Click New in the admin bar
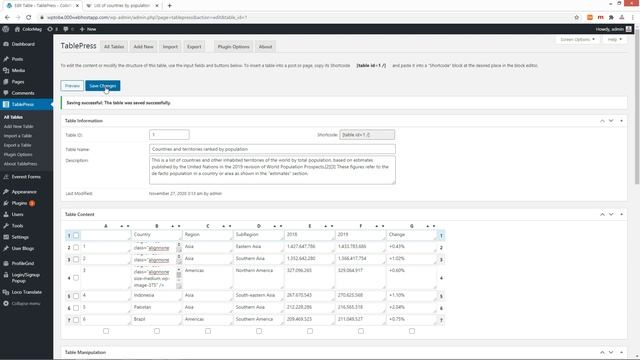The height and width of the screenshot is (360, 640). 88,29
